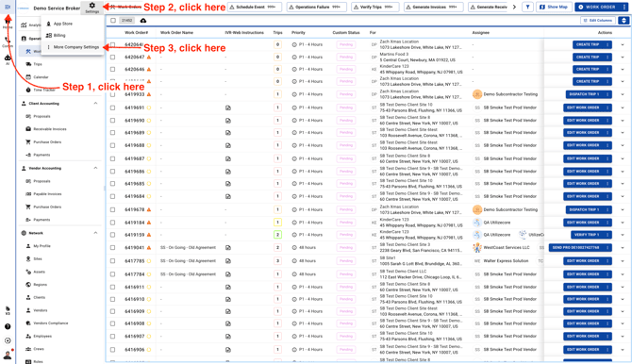This screenshot has width=632, height=364.
Task: Open the Generate Invoices quick filter
Action: pyautogui.click(x=434, y=7)
